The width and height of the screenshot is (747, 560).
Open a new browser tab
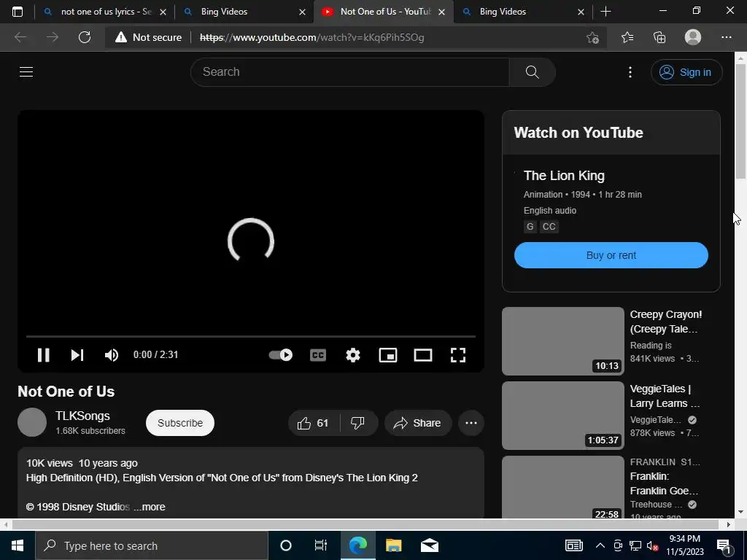[605, 12]
